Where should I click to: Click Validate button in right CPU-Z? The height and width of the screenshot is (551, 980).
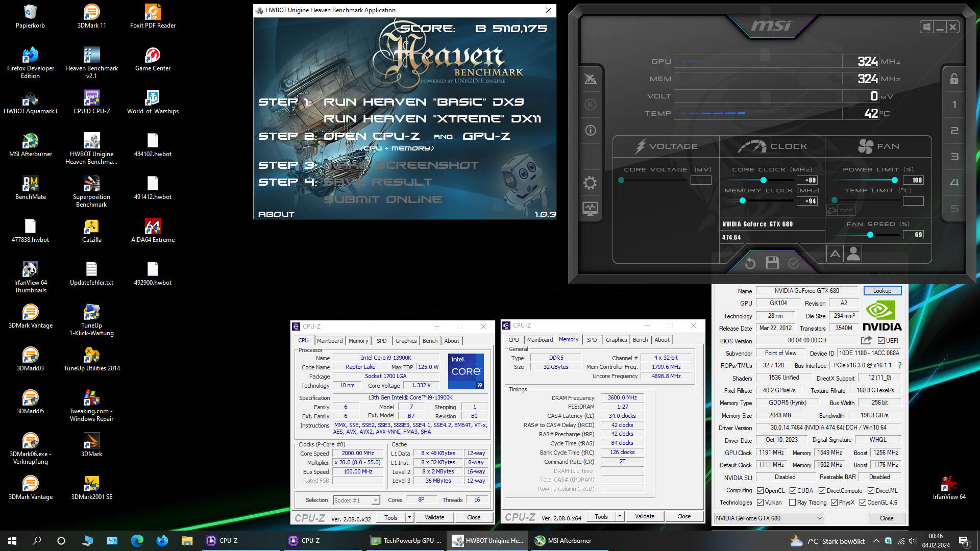(x=645, y=516)
